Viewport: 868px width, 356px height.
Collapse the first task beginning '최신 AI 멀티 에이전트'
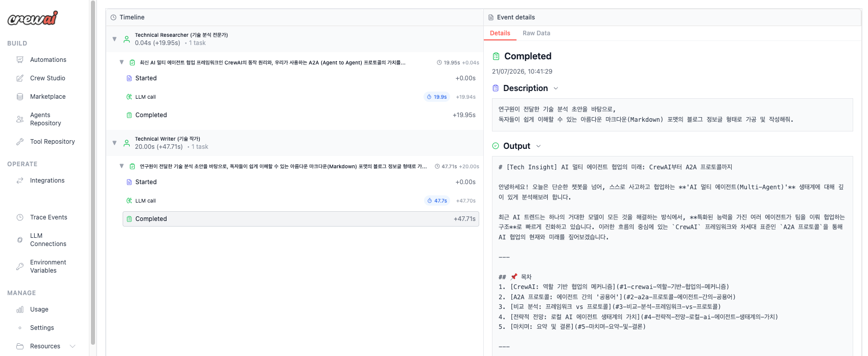[x=122, y=62]
